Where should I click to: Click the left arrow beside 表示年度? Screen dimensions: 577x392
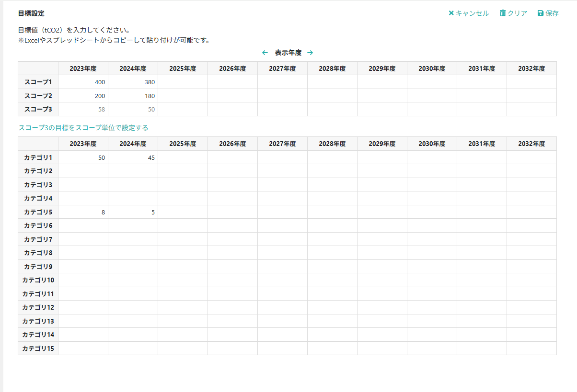265,53
